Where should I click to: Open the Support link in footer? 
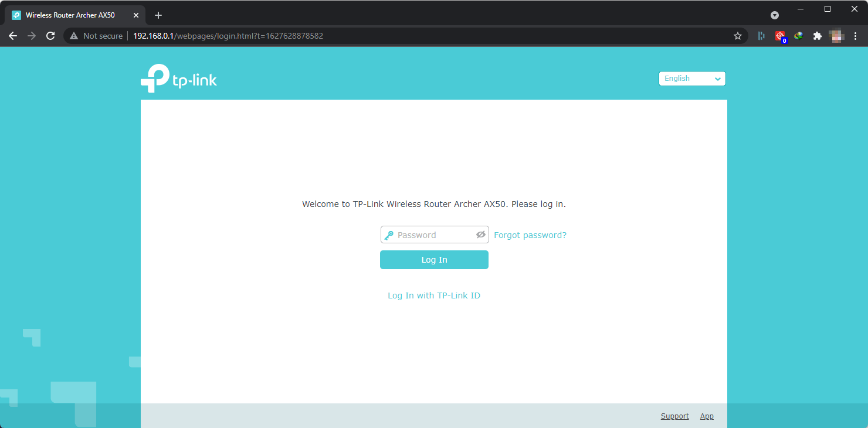click(x=674, y=416)
